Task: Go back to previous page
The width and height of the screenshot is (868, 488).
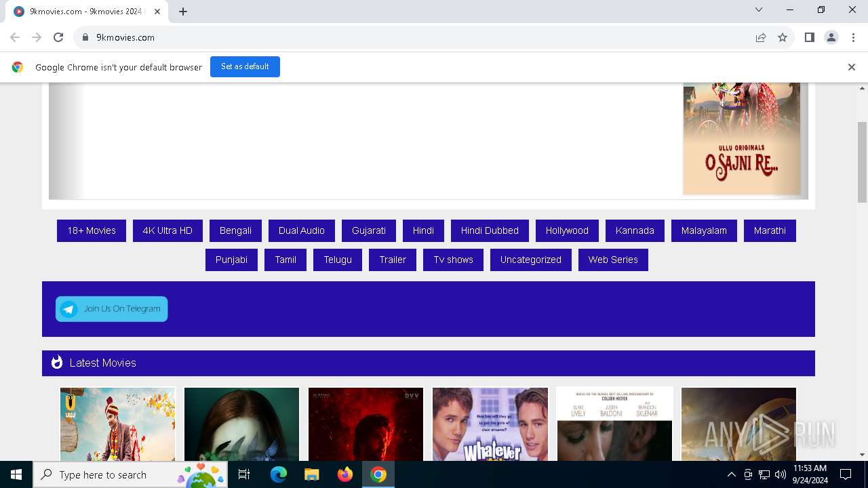Action: pos(15,37)
